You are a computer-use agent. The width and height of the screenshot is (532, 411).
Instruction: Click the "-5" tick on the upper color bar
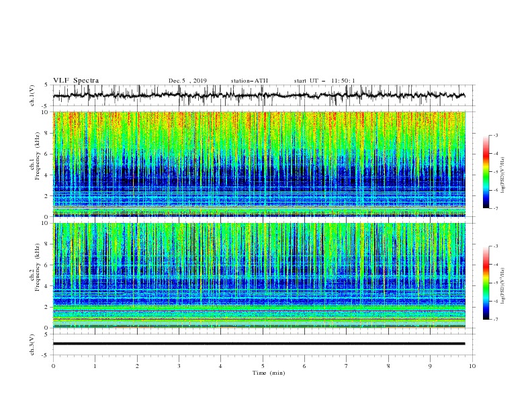click(x=495, y=172)
